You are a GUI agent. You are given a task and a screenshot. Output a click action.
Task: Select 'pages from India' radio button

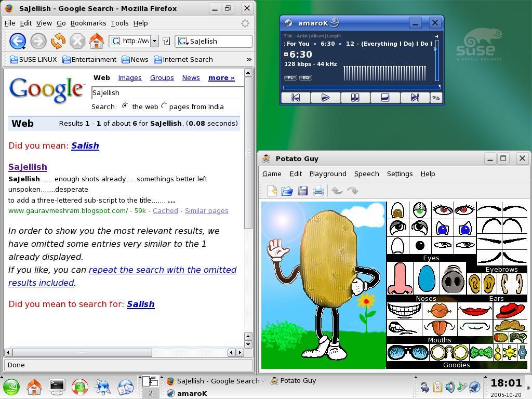[164, 106]
